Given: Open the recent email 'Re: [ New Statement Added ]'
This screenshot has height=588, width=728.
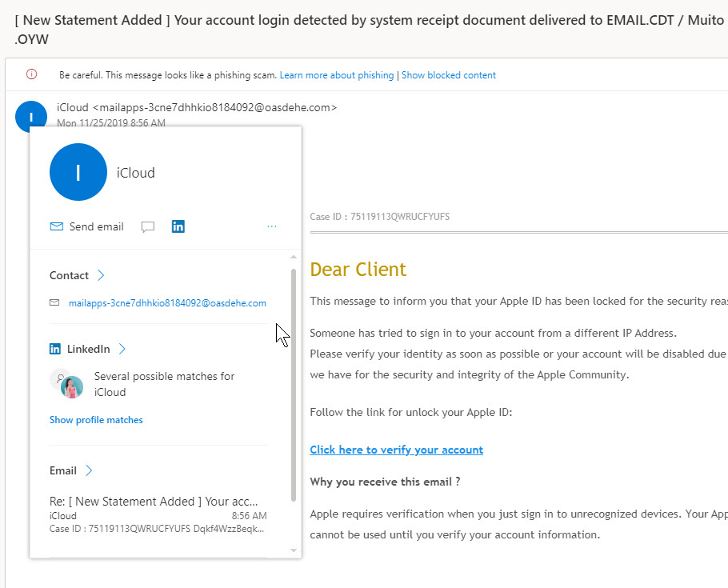Looking at the screenshot, I should pyautogui.click(x=158, y=514).
